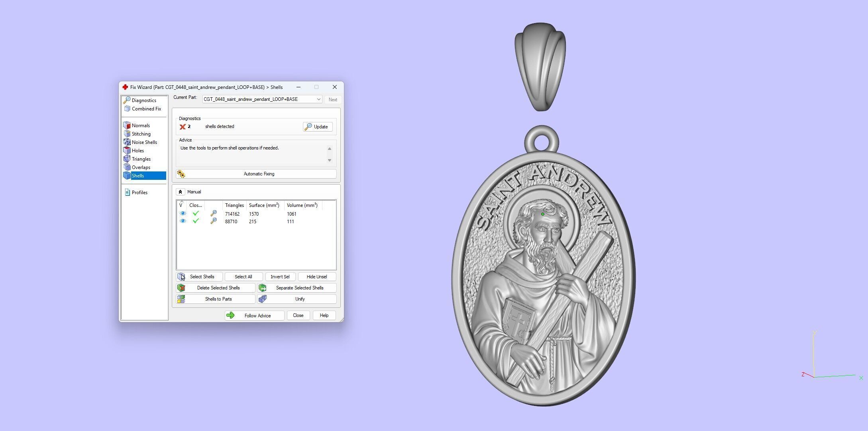Click the Close button at bottom
Screen dimensions: 868x431
click(x=298, y=315)
